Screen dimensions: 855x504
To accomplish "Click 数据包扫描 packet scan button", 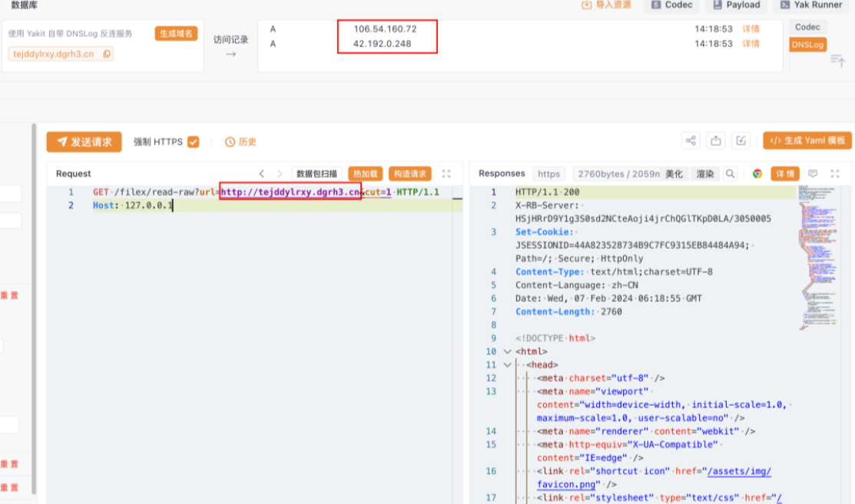I will point(316,174).
